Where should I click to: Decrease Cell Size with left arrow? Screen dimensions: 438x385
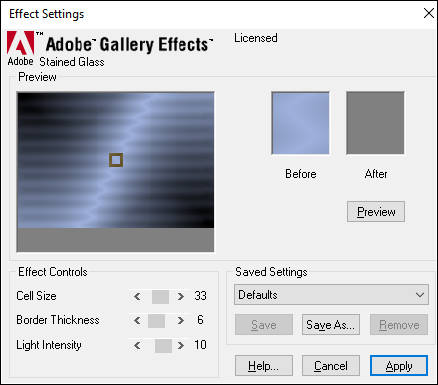click(137, 296)
